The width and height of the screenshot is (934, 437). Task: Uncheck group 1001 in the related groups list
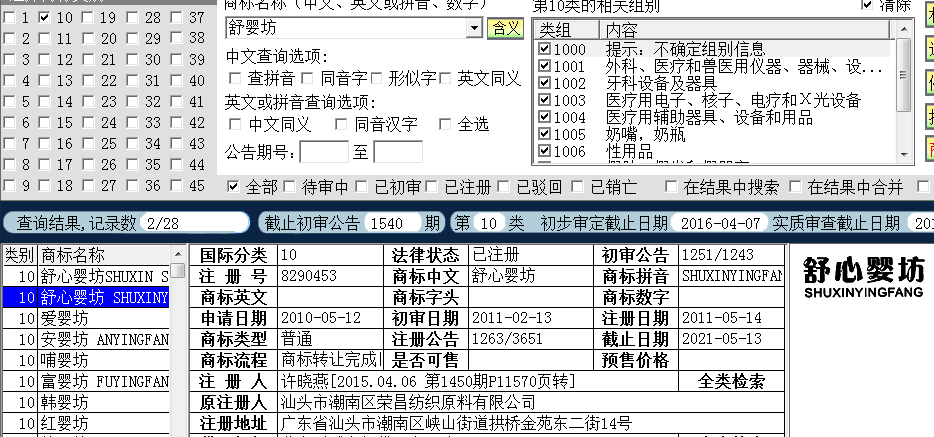click(544, 66)
